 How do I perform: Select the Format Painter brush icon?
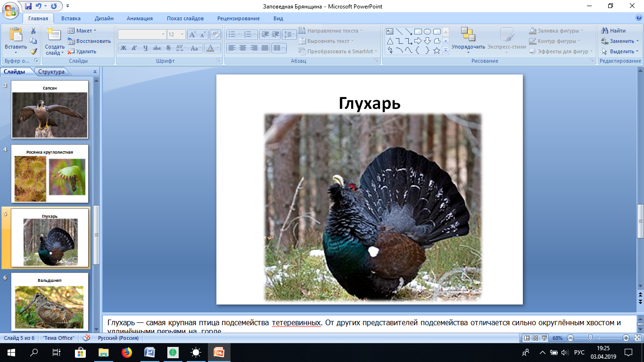tap(33, 51)
